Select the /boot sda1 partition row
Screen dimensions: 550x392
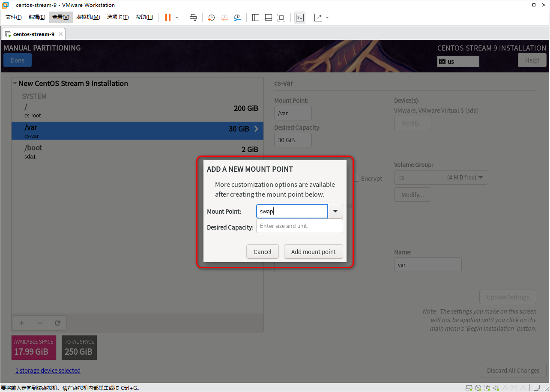coord(137,151)
